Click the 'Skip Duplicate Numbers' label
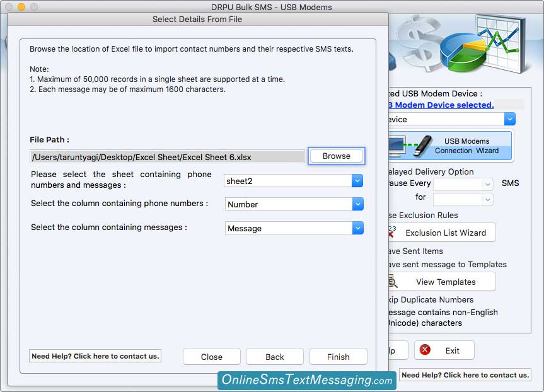Screen dimensions: 544x392 [x=431, y=300]
